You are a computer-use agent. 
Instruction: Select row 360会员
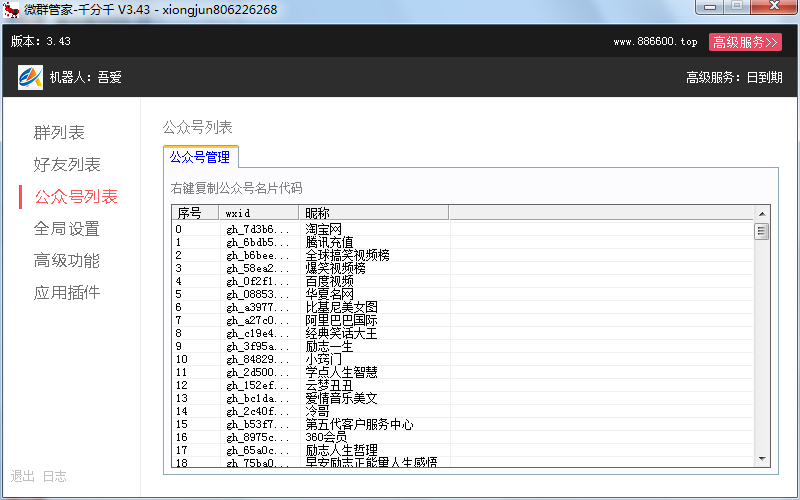(x=463, y=438)
